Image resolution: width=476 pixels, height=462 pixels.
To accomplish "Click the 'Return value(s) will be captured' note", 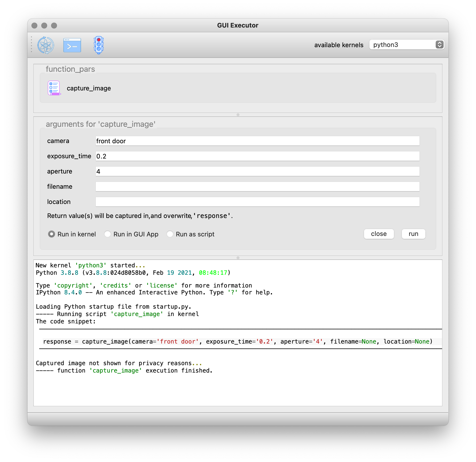I will [140, 216].
